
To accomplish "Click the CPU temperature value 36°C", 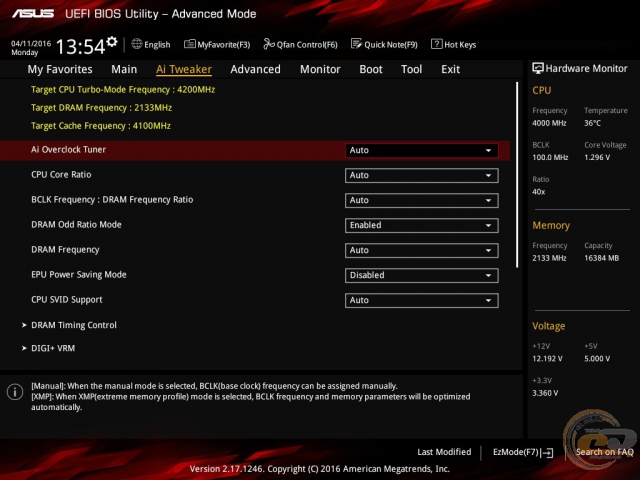I will click(592, 123).
